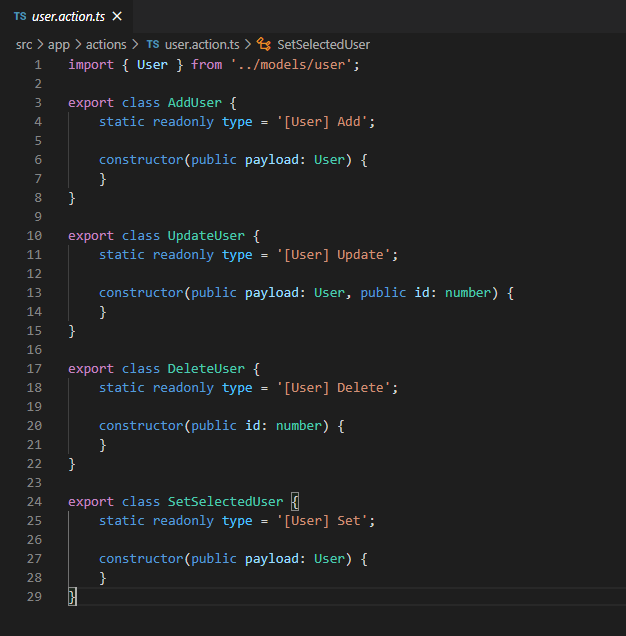The width and height of the screenshot is (626, 636).
Task: Select the user.action.ts editor tab
Action: pos(67,16)
